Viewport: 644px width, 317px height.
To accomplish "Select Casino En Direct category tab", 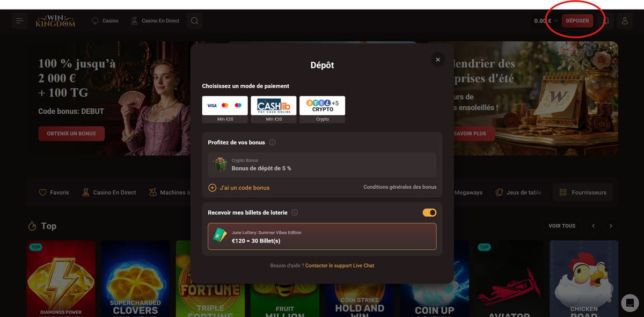I will [109, 192].
